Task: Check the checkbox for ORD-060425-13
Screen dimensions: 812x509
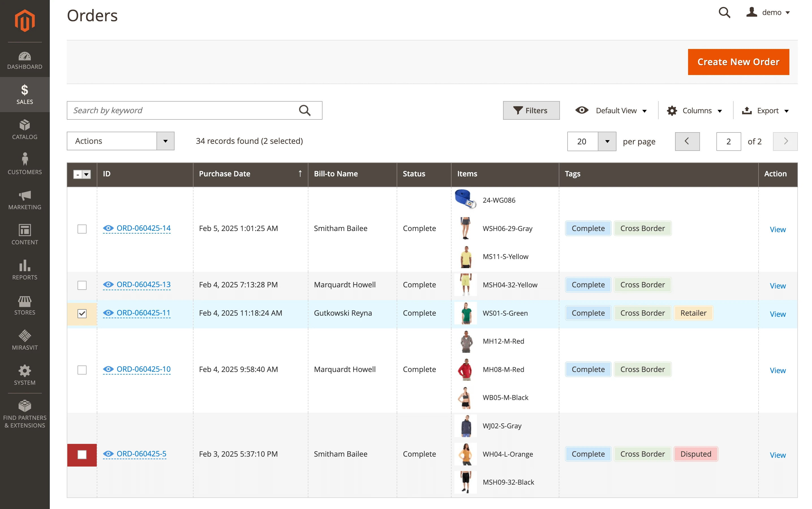Action: coord(82,285)
